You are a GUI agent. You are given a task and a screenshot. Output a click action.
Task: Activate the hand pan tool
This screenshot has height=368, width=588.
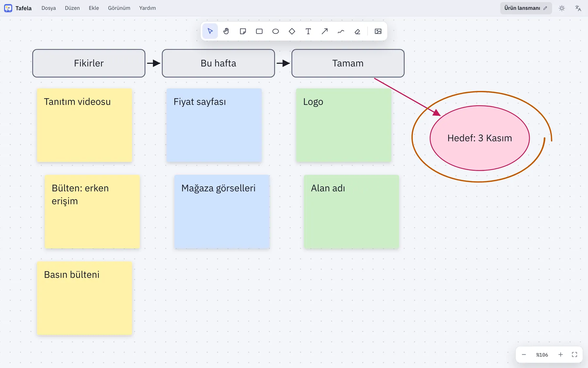click(x=226, y=31)
